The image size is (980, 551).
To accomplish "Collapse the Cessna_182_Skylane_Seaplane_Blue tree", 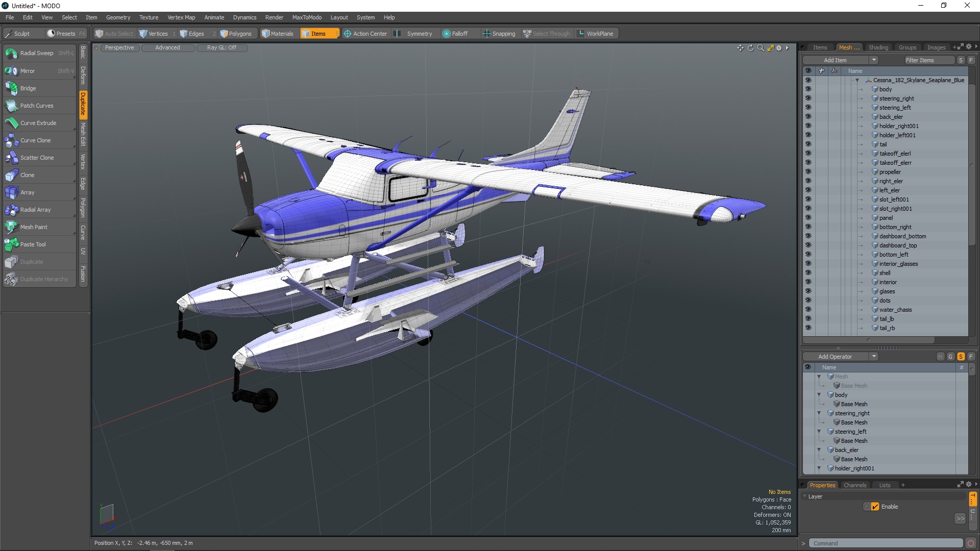I will click(857, 80).
